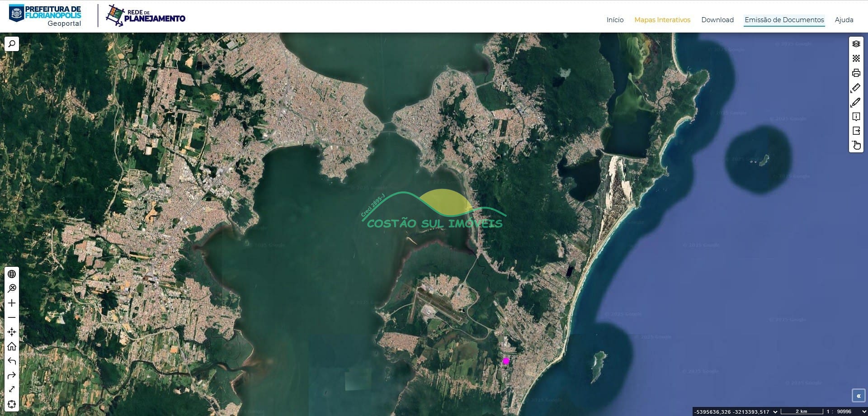
Task: Zoom out with the minus icon
Action: pos(12,317)
